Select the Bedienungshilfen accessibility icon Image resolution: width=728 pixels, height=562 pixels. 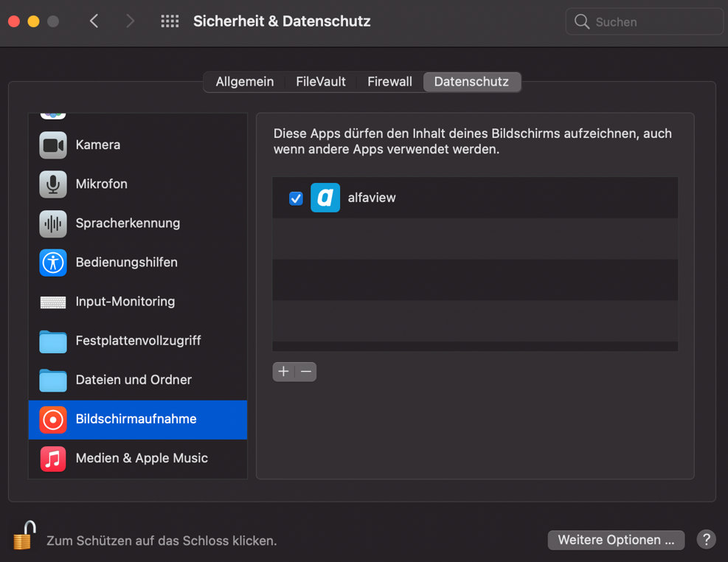52,262
